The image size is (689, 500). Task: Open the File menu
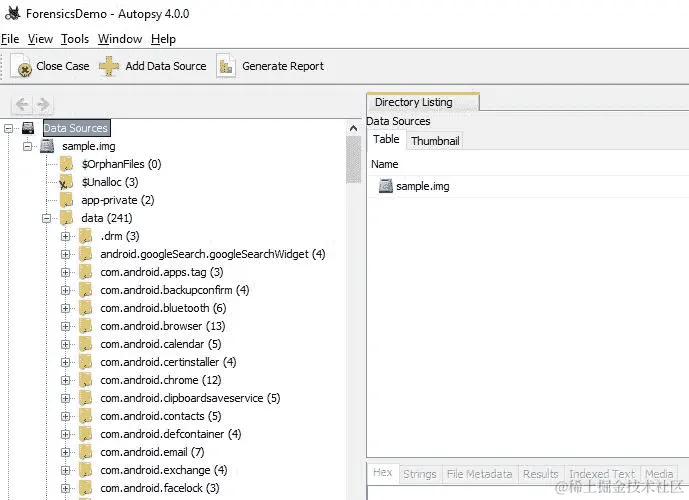pyautogui.click(x=10, y=39)
